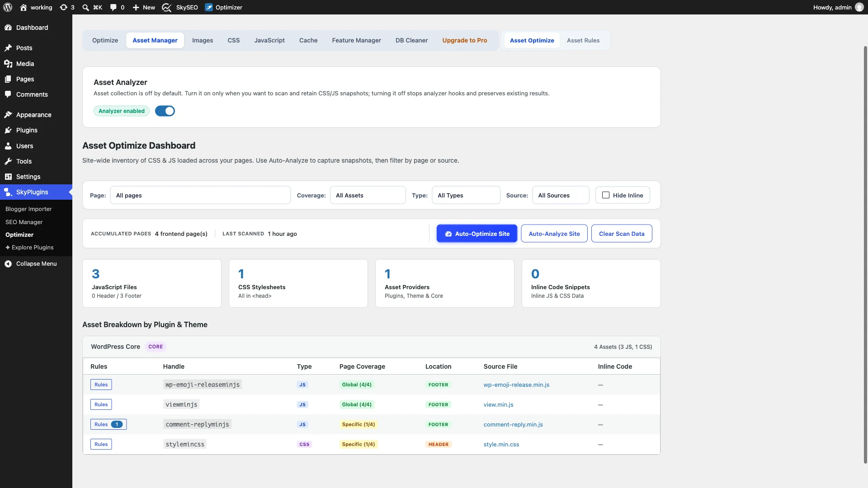
Task: Switch to the Images tab
Action: tap(203, 40)
